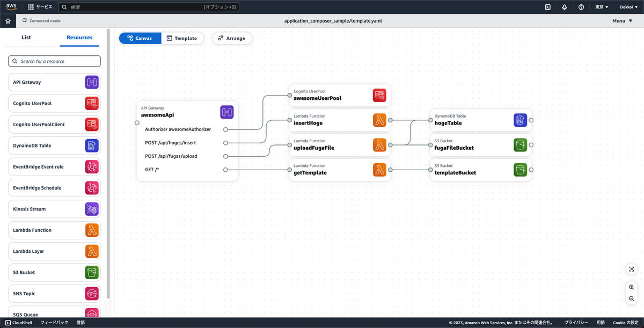644x328 pixels.
Task: Click the AWS logo
Action: coord(11,7)
